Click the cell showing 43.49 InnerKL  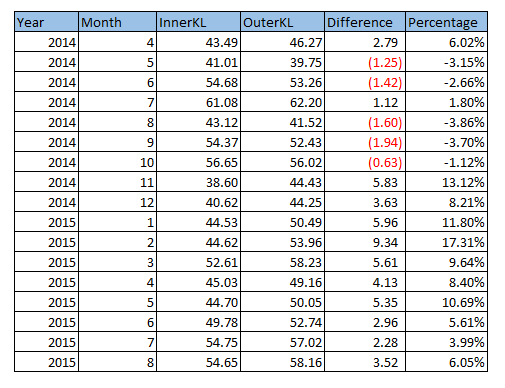[x=198, y=42]
